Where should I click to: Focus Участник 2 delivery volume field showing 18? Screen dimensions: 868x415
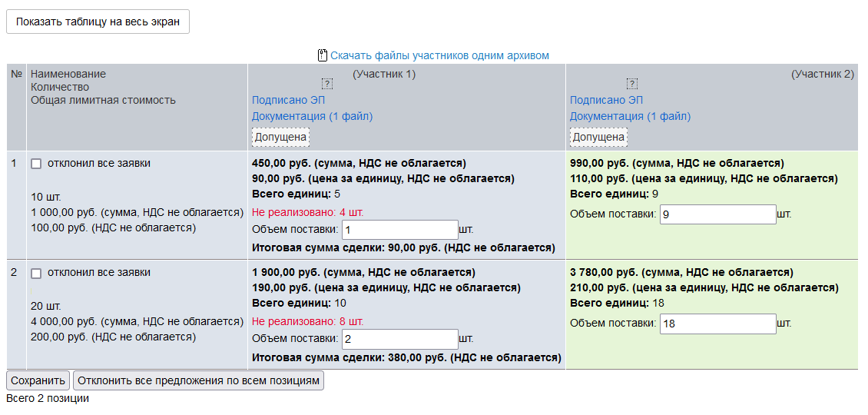point(717,324)
